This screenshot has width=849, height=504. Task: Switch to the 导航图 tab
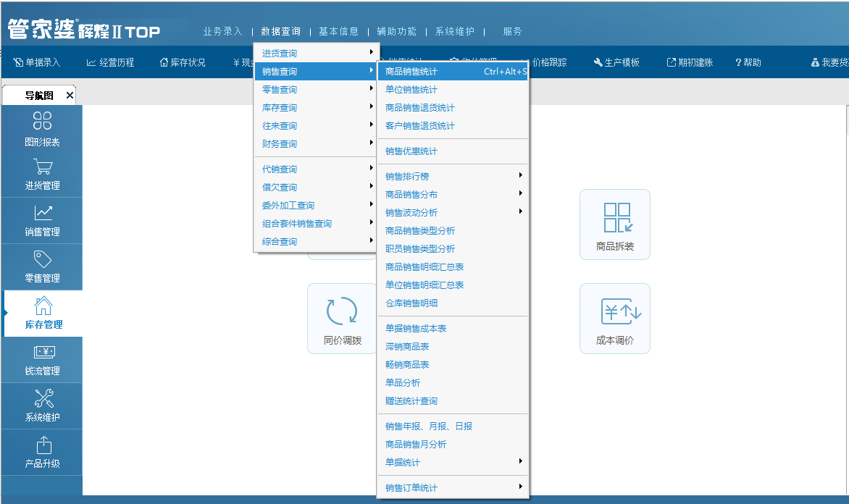coord(39,96)
